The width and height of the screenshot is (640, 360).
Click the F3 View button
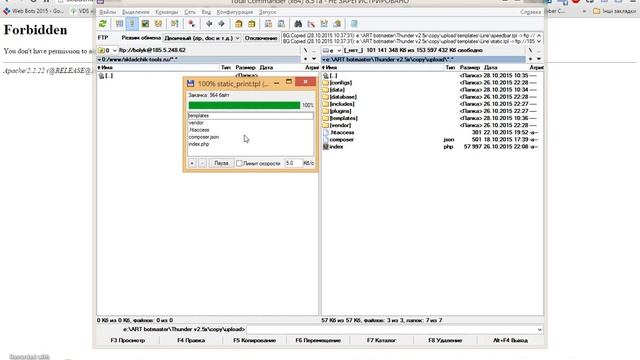128,340
